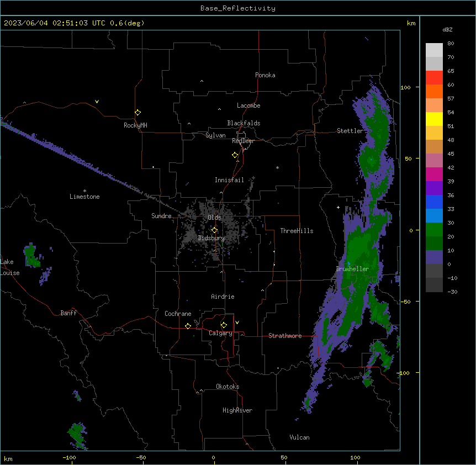Click the yellow marker below Cochrane

pyautogui.click(x=188, y=326)
